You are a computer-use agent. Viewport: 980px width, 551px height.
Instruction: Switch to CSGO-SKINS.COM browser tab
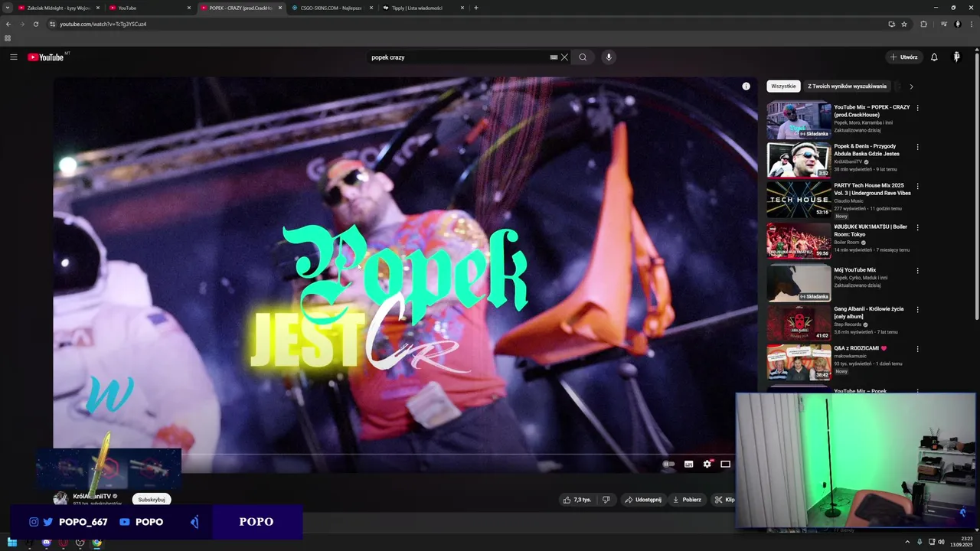(x=333, y=8)
